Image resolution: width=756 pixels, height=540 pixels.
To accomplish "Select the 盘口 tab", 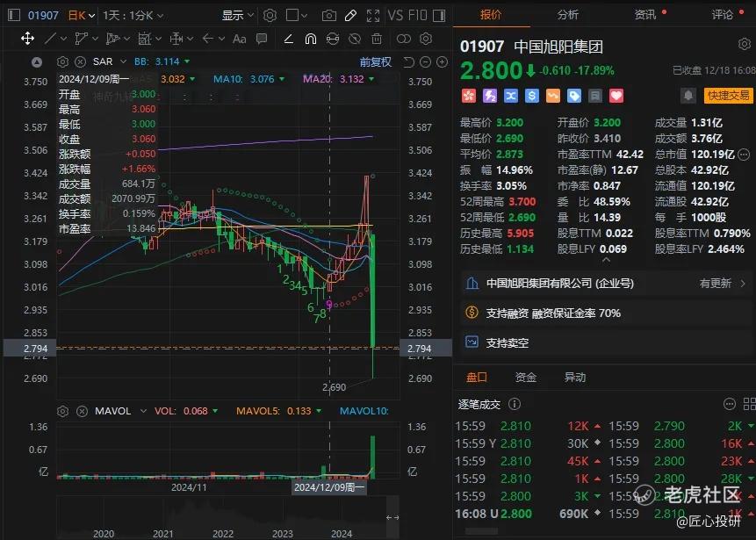I will (x=477, y=377).
